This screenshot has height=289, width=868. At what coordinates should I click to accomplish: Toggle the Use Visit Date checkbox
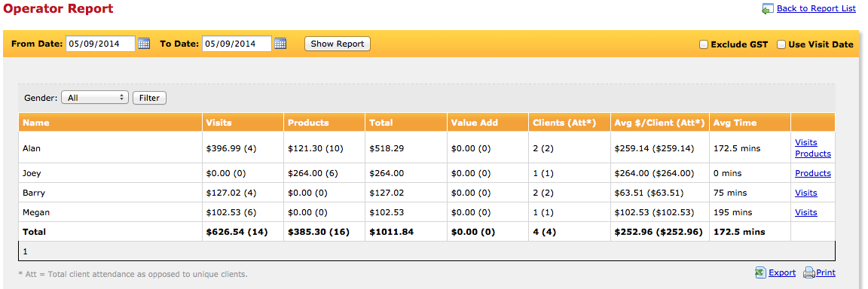click(781, 44)
